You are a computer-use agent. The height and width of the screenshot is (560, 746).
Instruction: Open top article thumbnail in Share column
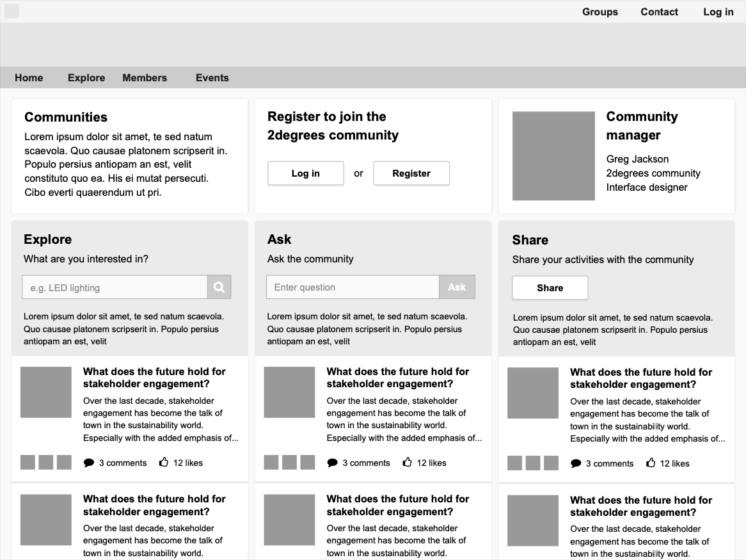(x=533, y=393)
